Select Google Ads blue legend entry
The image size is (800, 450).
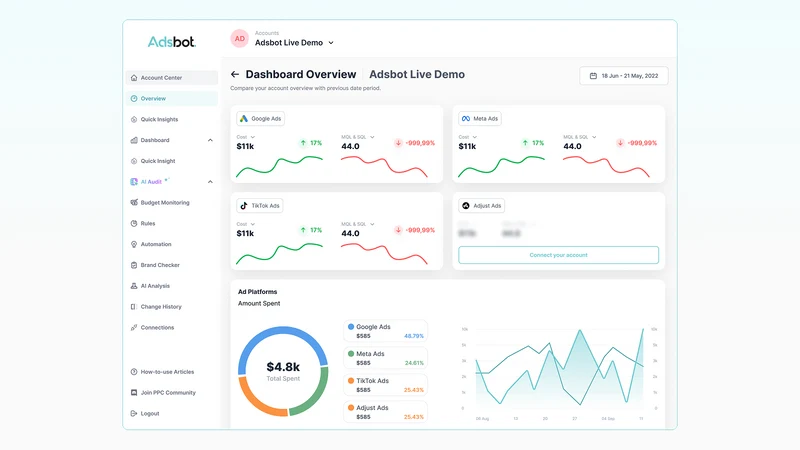386,331
